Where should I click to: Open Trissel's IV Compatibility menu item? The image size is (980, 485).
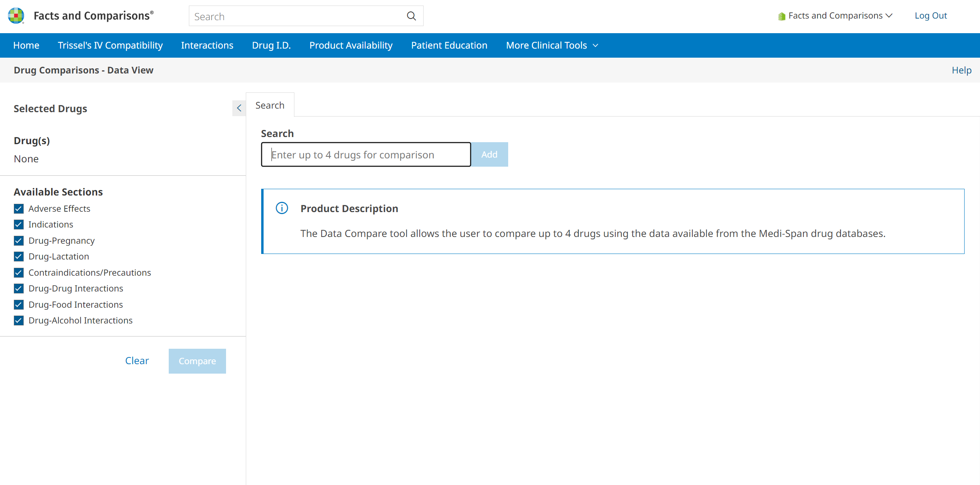[x=110, y=45]
